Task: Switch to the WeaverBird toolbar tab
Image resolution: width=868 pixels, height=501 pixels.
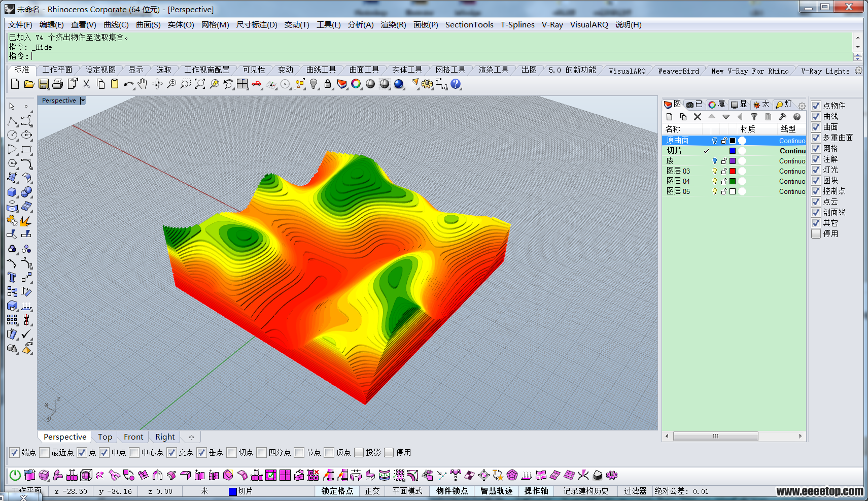Action: coord(678,71)
